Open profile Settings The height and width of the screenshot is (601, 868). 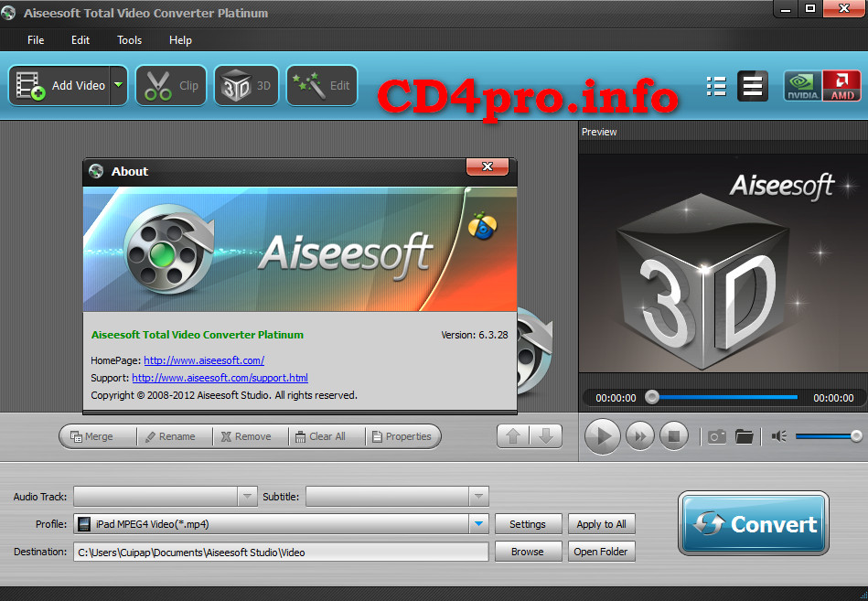[528, 524]
